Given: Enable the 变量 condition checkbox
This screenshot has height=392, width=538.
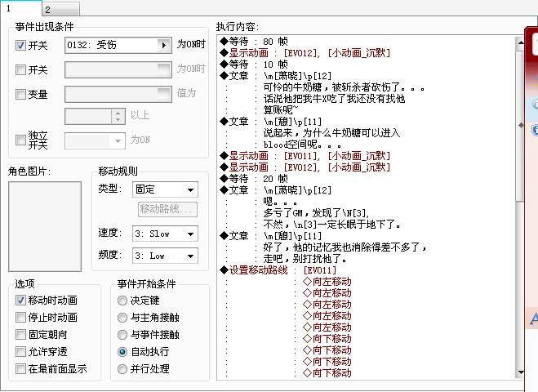Looking at the screenshot, I should coord(20,95).
